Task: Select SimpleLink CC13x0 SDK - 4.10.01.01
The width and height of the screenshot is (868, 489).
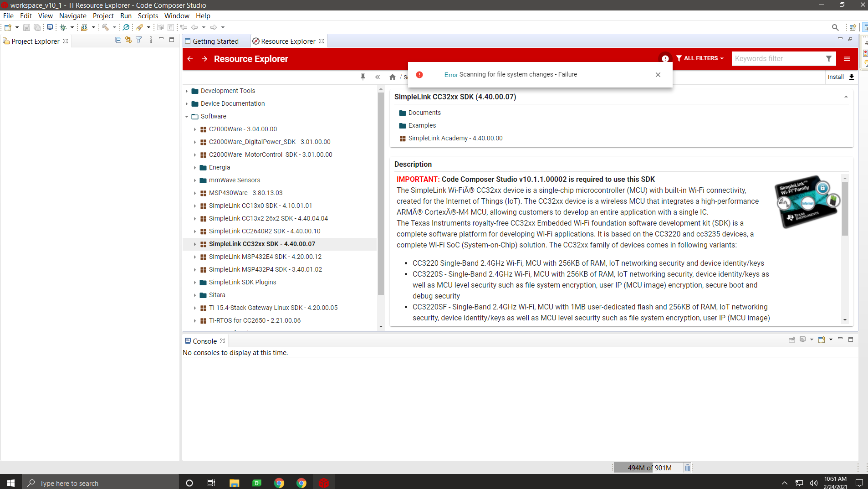Action: 260,206
